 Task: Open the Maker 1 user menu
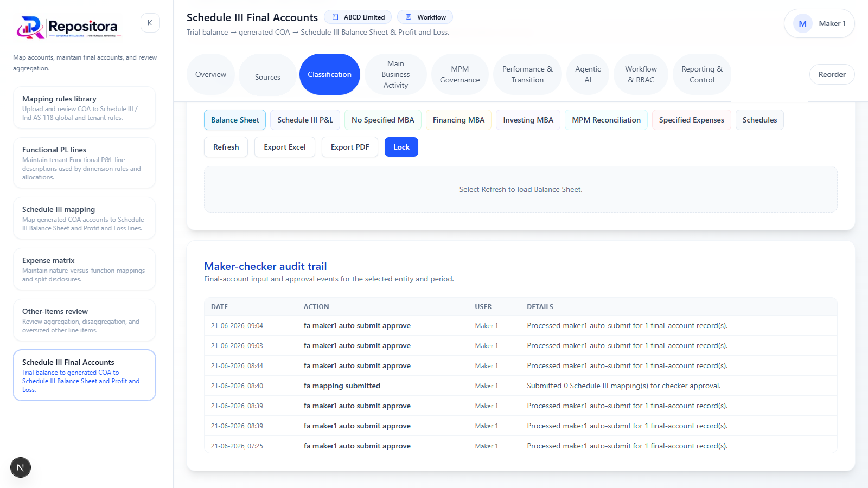[819, 23]
